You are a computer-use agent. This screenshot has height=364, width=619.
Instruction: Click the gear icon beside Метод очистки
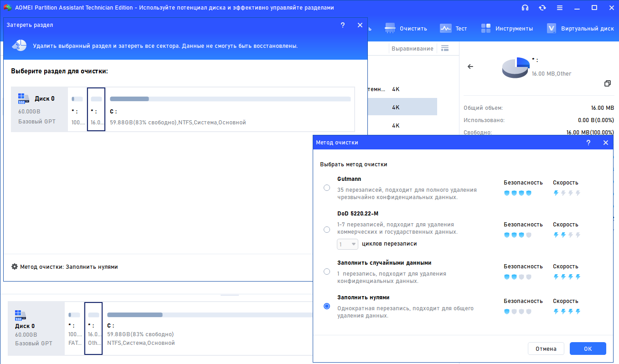pyautogui.click(x=15, y=267)
